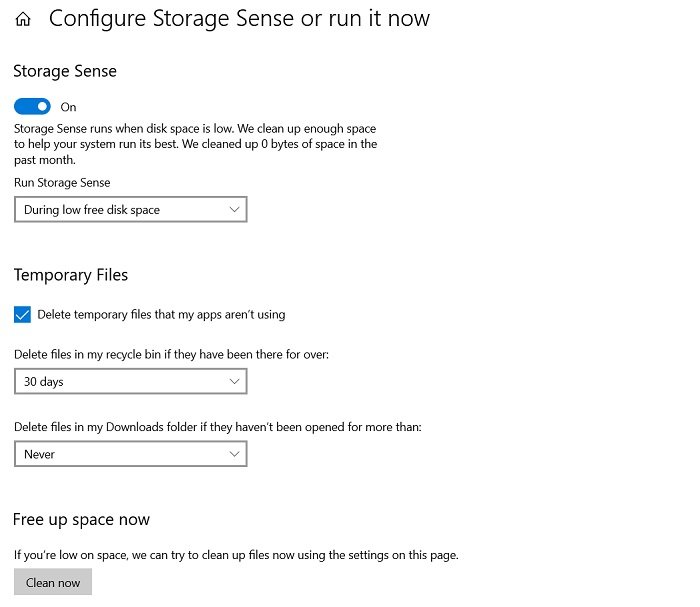Image resolution: width=700 pixels, height=607 pixels.
Task: Click the 'cleaned up 0 bytes' description paragraph
Action: pyautogui.click(x=196, y=144)
